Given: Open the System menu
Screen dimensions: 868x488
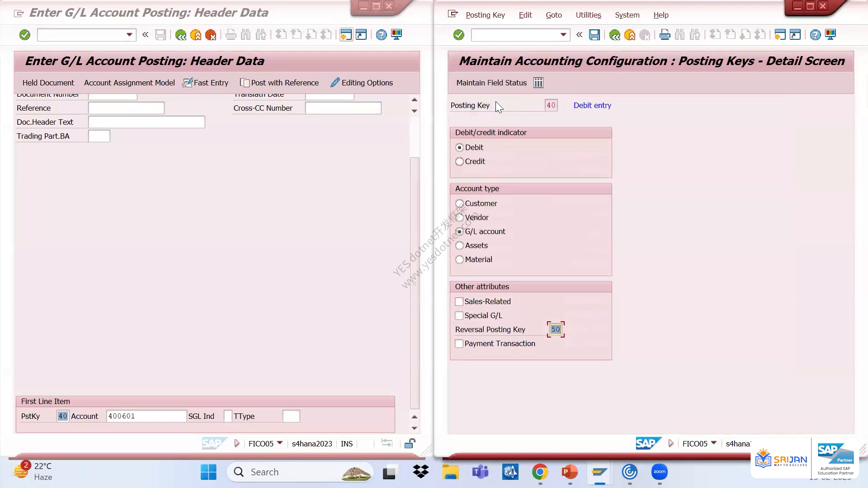Looking at the screenshot, I should (627, 15).
